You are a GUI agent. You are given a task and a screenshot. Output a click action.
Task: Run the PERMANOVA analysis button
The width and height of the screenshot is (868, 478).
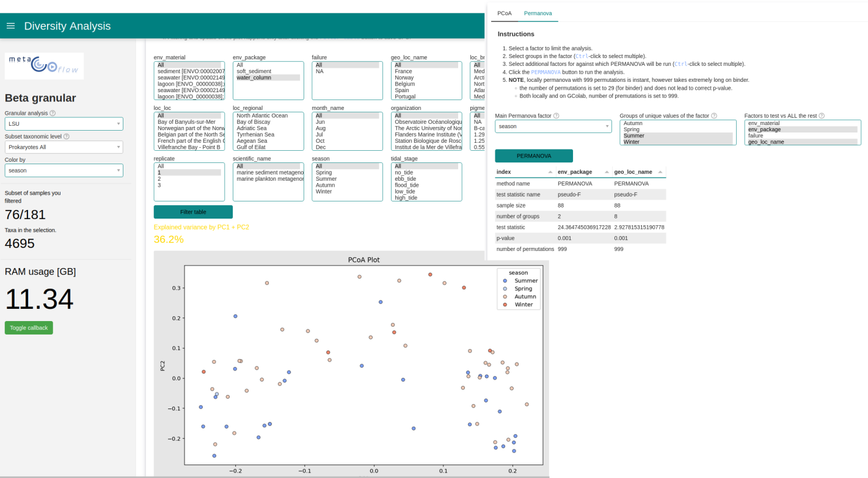click(x=533, y=156)
